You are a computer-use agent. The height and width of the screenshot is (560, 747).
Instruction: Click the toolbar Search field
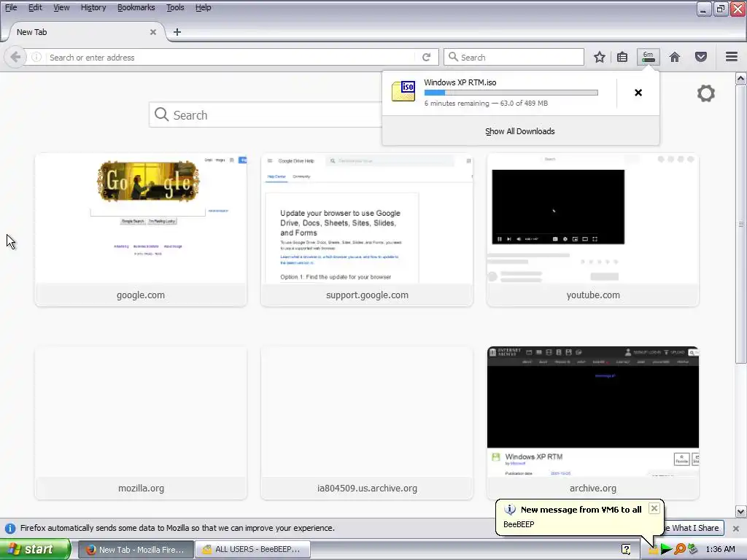[x=514, y=57]
